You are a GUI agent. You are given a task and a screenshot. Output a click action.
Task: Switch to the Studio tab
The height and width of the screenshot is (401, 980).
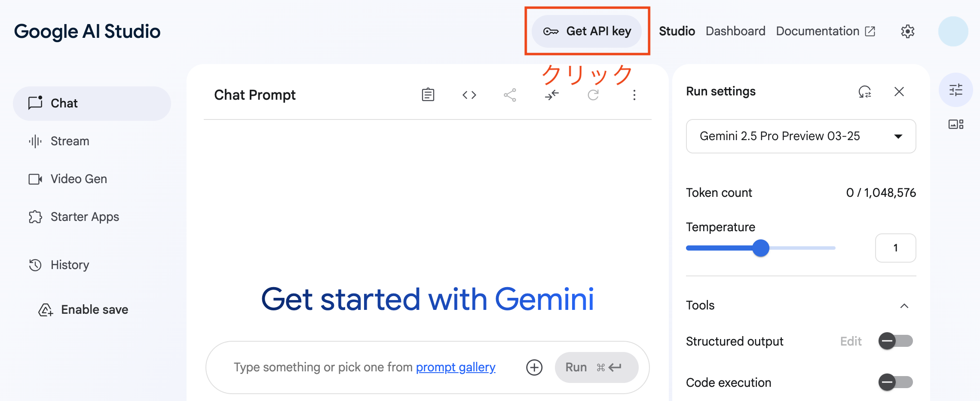click(x=677, y=31)
